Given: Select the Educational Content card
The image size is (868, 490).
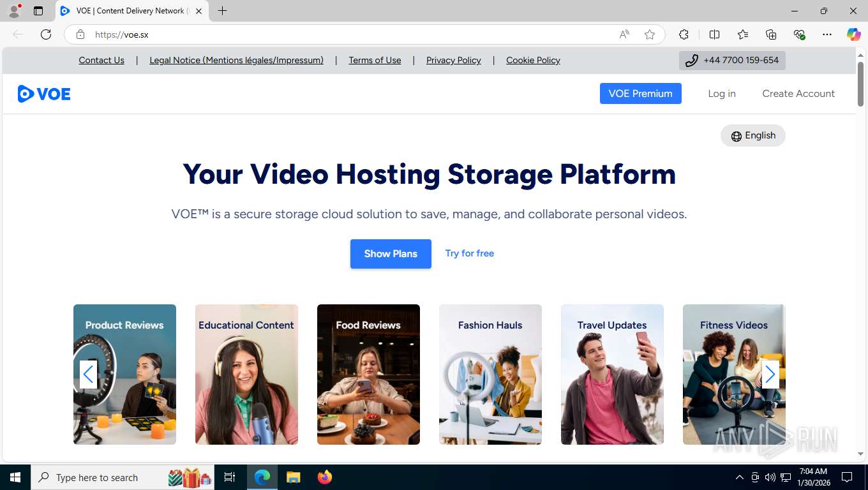Looking at the screenshot, I should coord(246,375).
